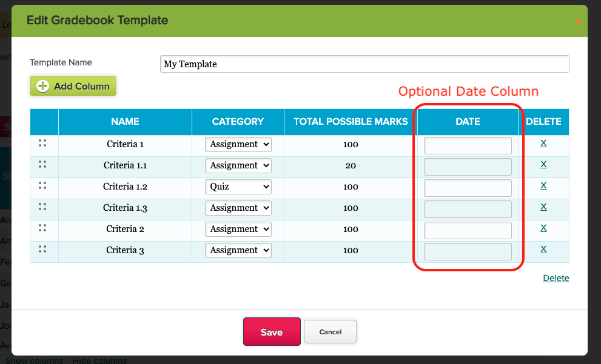
Task: Delete the Criteria 1 row with X
Action: (x=543, y=143)
